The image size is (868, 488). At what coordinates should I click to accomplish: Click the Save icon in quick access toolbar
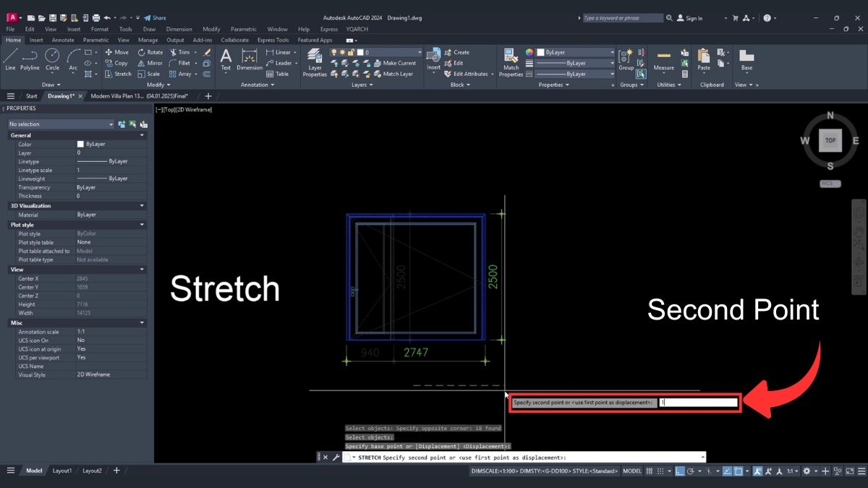click(54, 17)
